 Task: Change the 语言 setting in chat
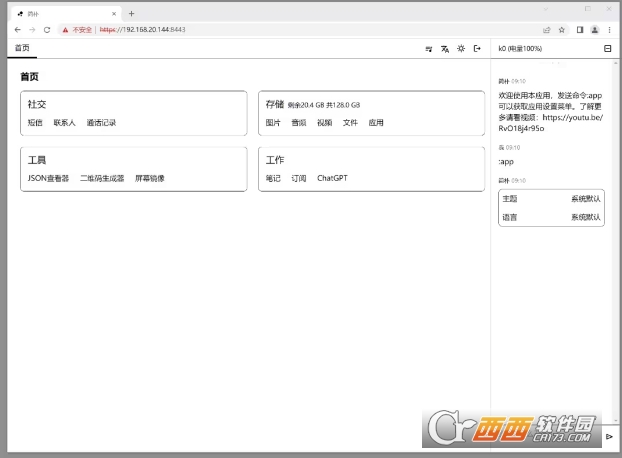coord(551,217)
